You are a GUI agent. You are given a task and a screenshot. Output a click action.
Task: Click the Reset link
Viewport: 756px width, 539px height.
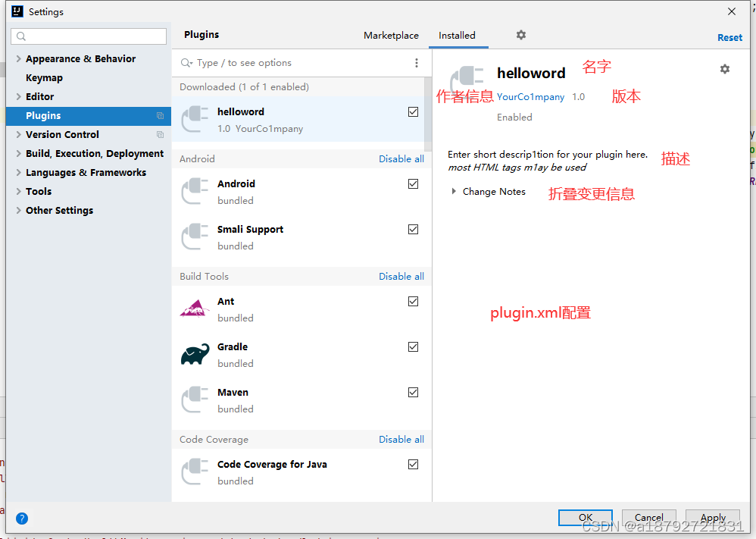729,38
